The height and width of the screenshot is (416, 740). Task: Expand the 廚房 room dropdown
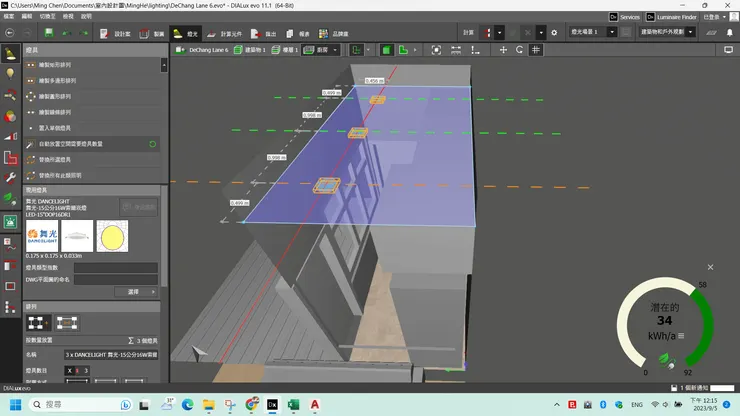pyautogui.click(x=333, y=49)
